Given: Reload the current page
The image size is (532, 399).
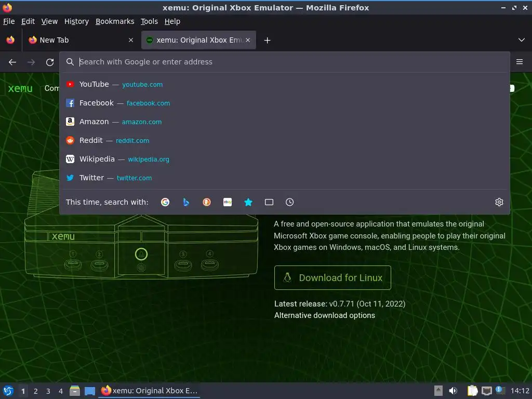Looking at the screenshot, I should coord(50,62).
